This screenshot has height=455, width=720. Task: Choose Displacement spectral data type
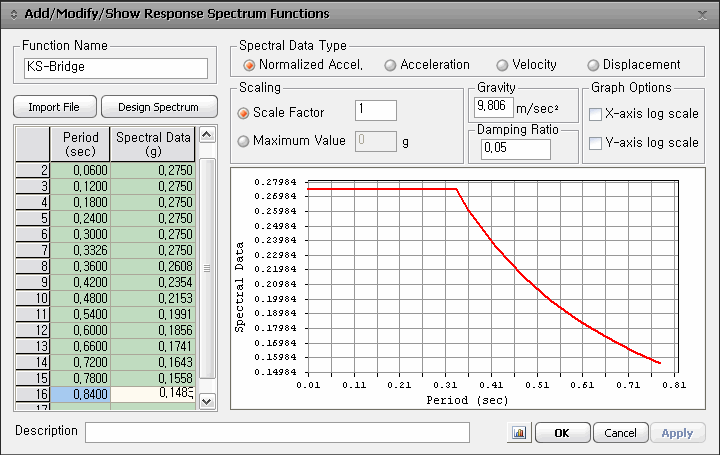click(x=593, y=65)
